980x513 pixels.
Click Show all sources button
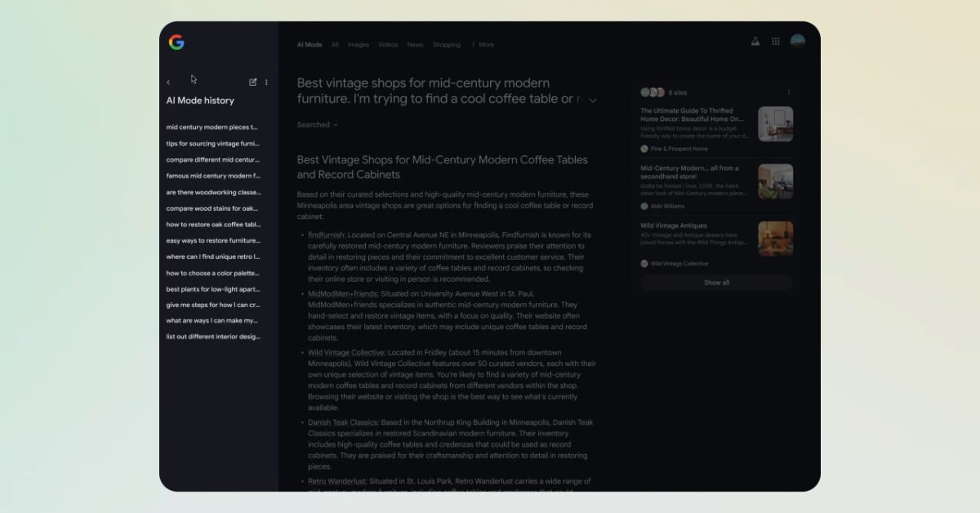click(716, 283)
